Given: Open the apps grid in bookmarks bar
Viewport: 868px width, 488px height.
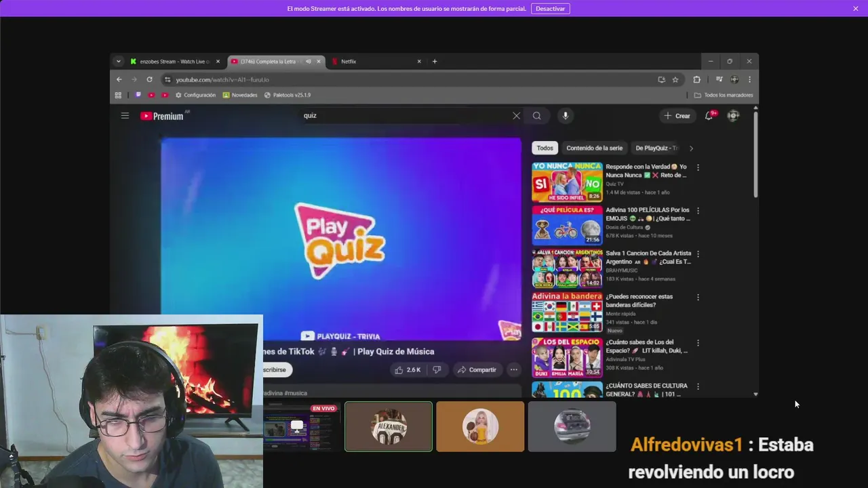Looking at the screenshot, I should (x=118, y=95).
